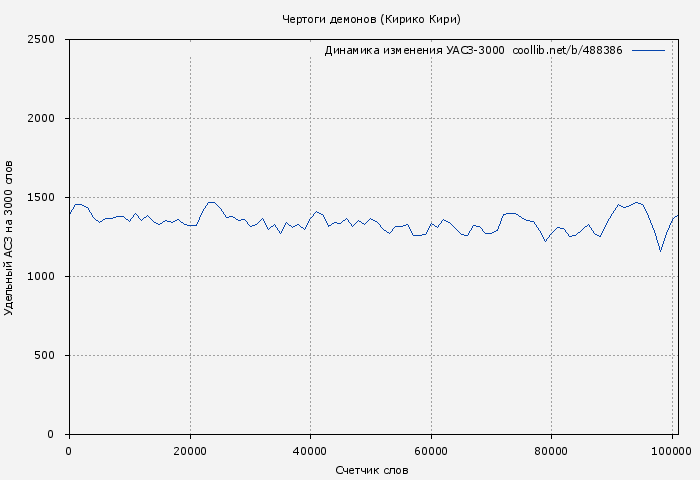Viewport: 700px width, 480px height.
Task: Select the 2500 tick on the Y axis
Action: pyautogui.click(x=47, y=40)
